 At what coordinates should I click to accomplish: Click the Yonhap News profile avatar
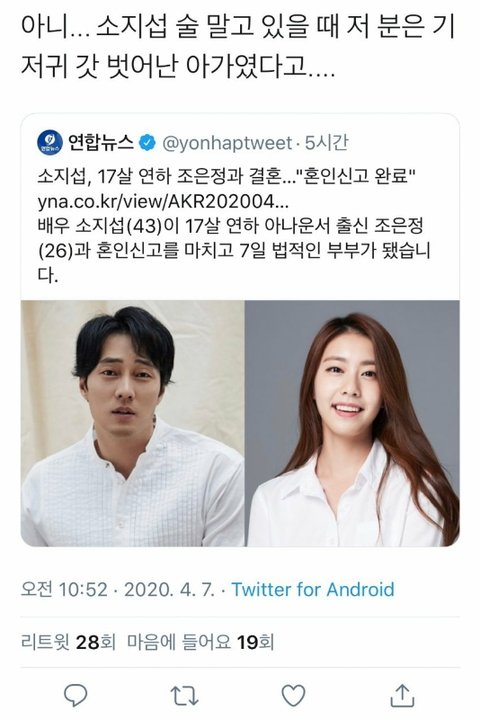click(50, 143)
